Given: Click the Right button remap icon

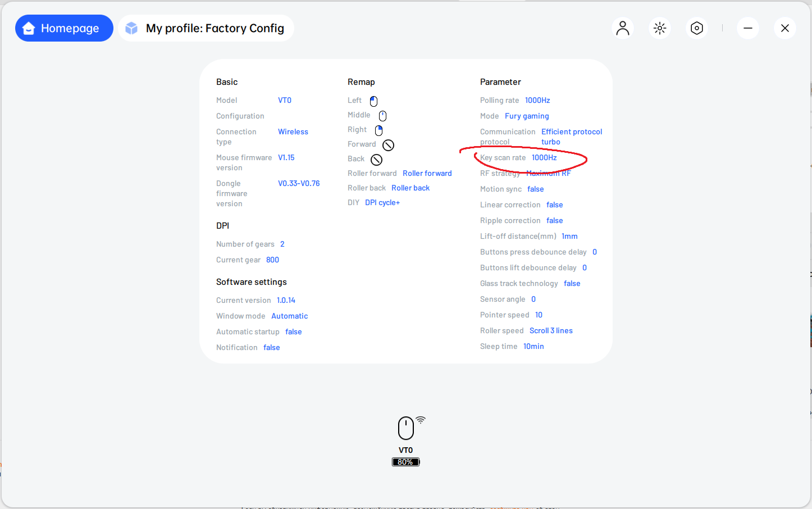Looking at the screenshot, I should coord(378,130).
